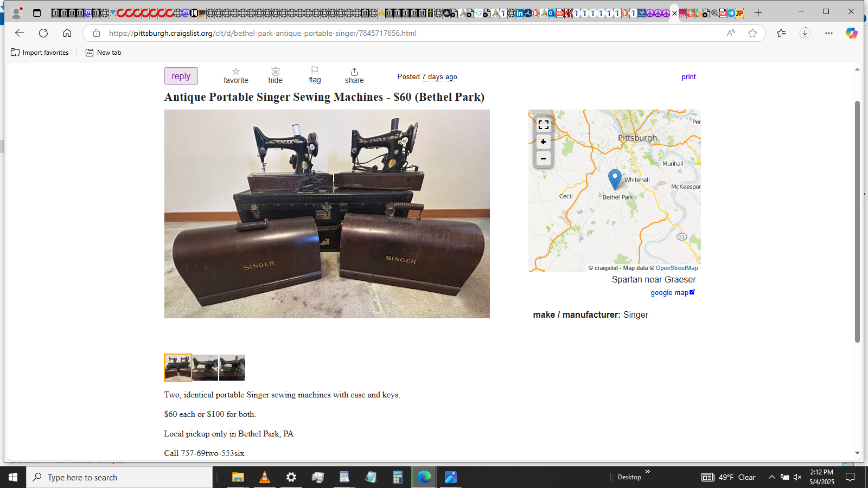Open Photos app from the taskbar
Viewport: 868px width, 488px height.
pyautogui.click(x=451, y=477)
